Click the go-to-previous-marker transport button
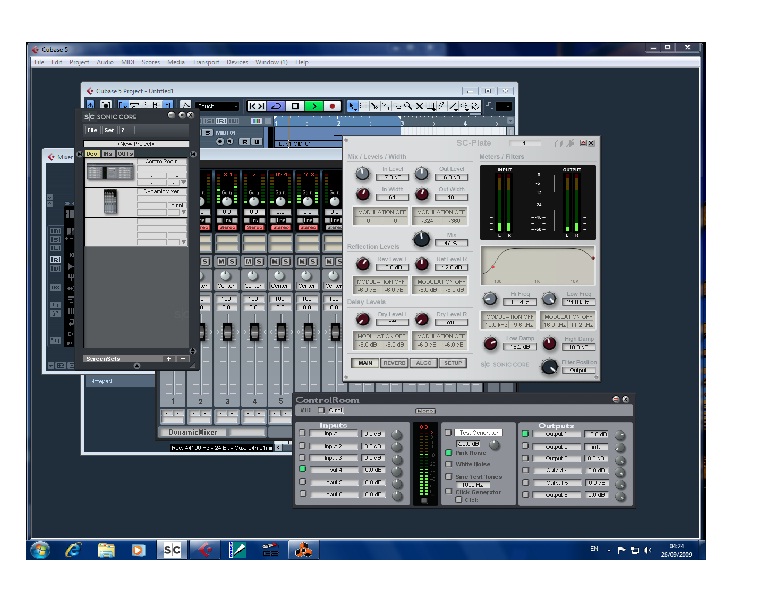Image resolution: width=768 pixels, height=614 pixels. pyautogui.click(x=257, y=106)
